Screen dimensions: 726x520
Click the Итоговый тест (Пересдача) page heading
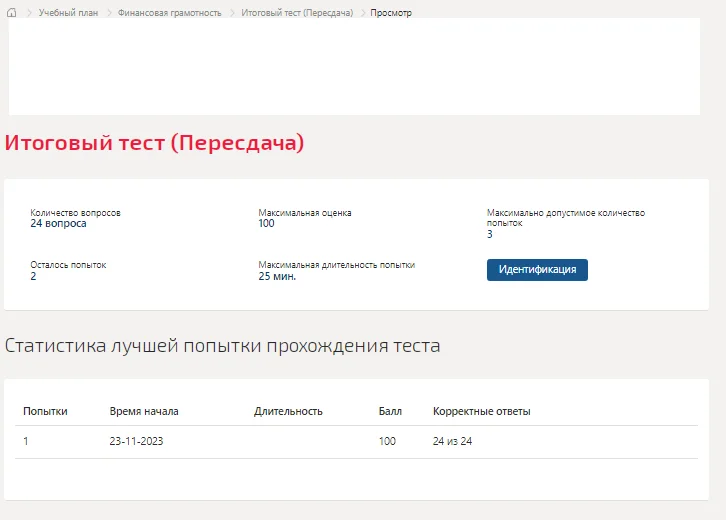point(154,143)
